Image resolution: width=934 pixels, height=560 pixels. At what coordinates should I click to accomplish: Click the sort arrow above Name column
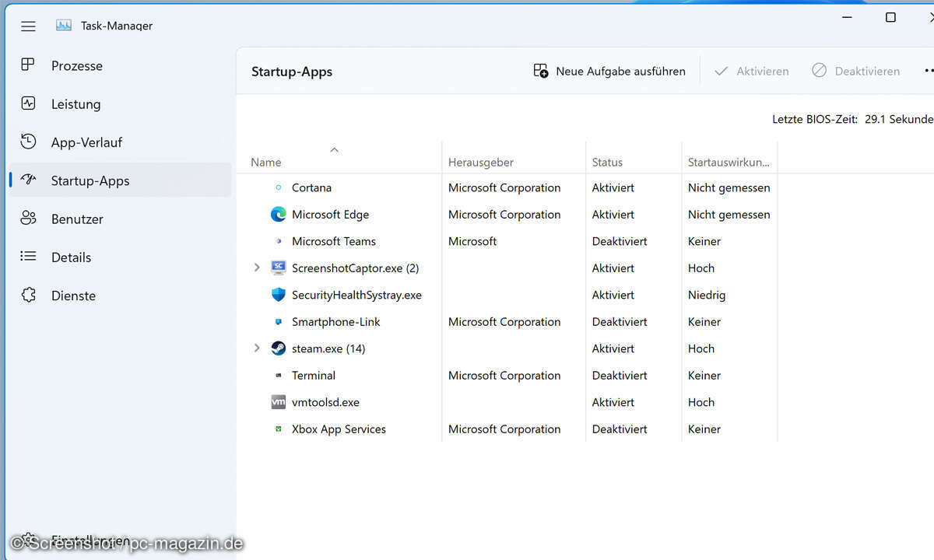click(x=335, y=149)
